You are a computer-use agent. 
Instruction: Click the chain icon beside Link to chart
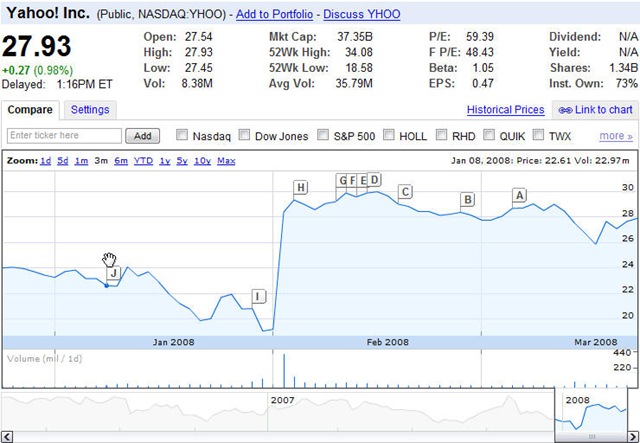pyautogui.click(x=565, y=110)
